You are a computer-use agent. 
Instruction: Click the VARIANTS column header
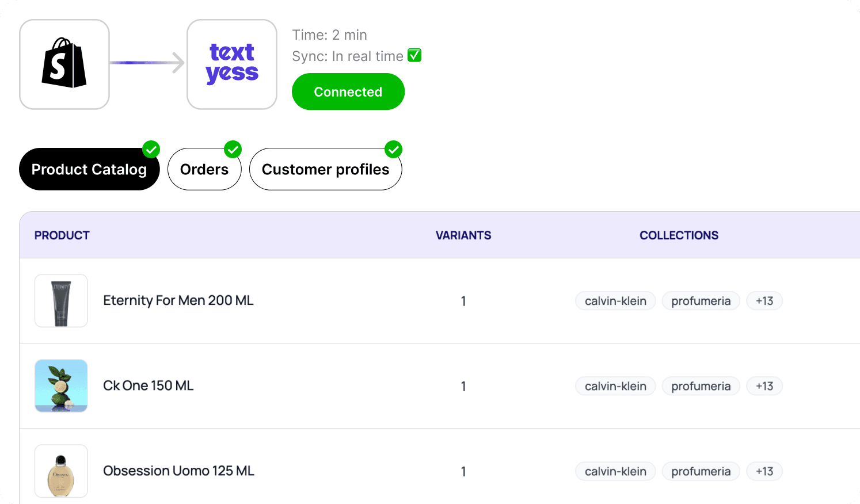(463, 235)
